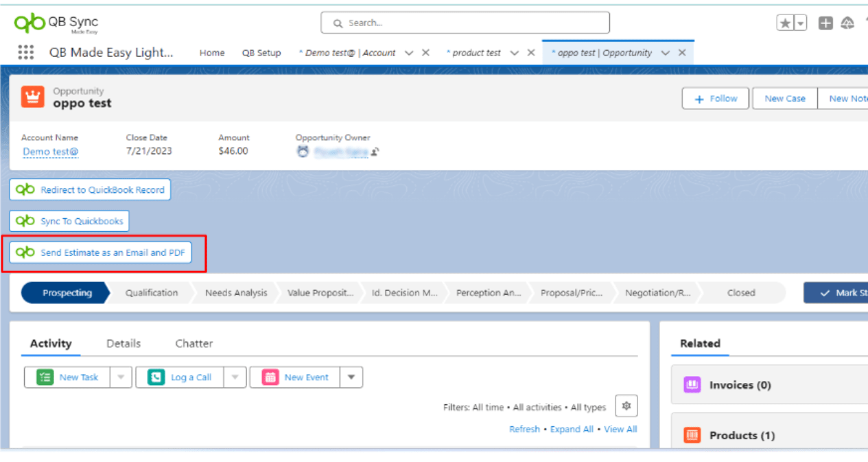Select the Negotiation/Review stage
Screen dimensions: 868x462
[x=657, y=292]
